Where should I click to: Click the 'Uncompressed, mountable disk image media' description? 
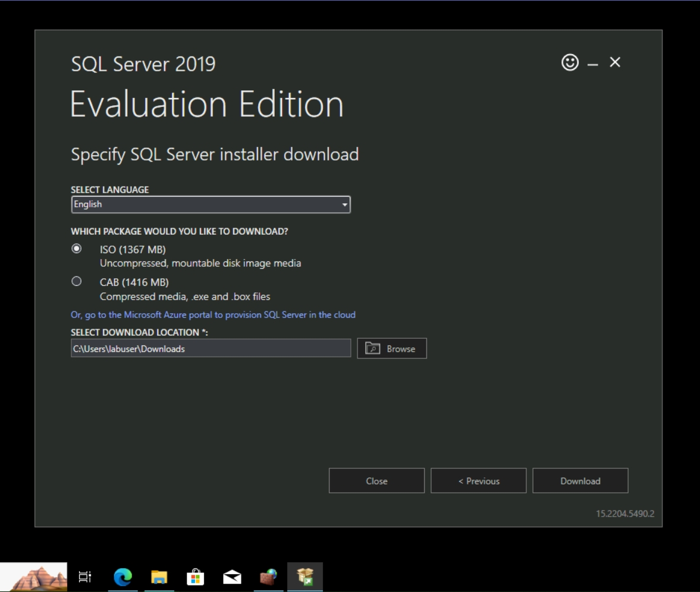200,263
